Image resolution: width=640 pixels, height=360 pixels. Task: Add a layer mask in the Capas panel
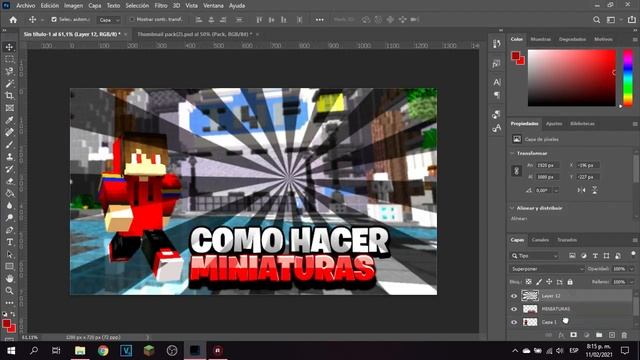(x=573, y=335)
